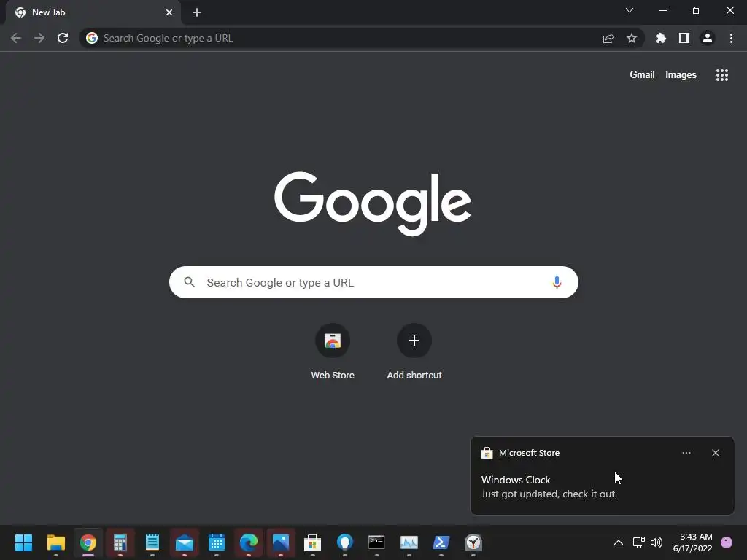Reload the page with the refresh icon
747x560 pixels.
tap(63, 38)
